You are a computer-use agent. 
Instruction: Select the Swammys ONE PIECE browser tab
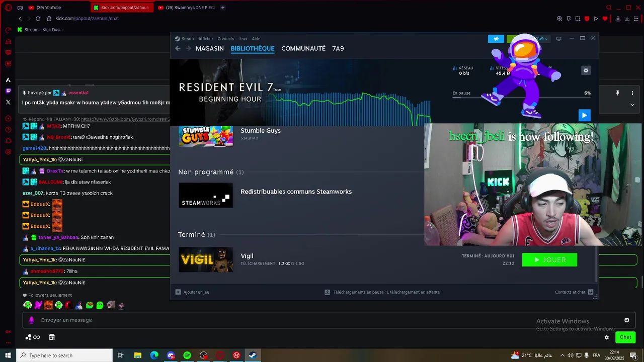[186, 8]
